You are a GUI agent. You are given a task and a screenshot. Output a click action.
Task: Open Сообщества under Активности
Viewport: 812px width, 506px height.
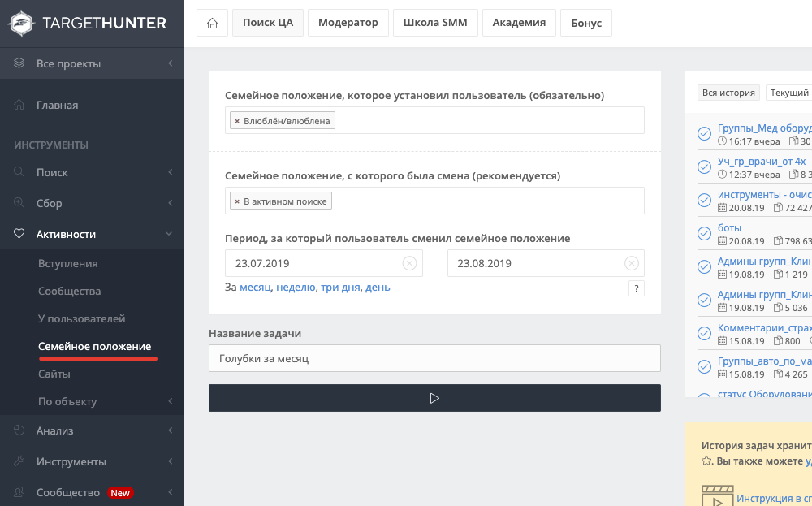(69, 291)
